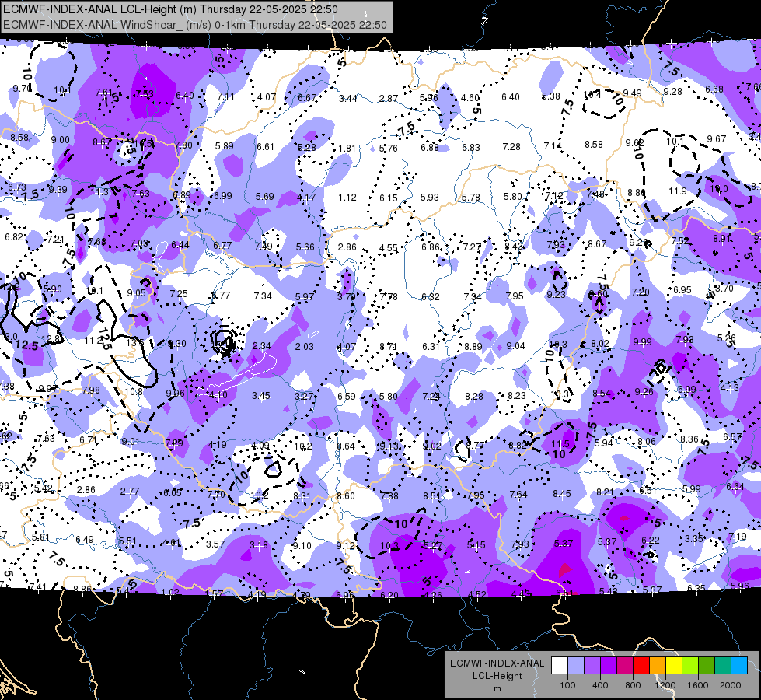Click the map value 3.70
This screenshot has width=761, height=700.
(x=724, y=288)
